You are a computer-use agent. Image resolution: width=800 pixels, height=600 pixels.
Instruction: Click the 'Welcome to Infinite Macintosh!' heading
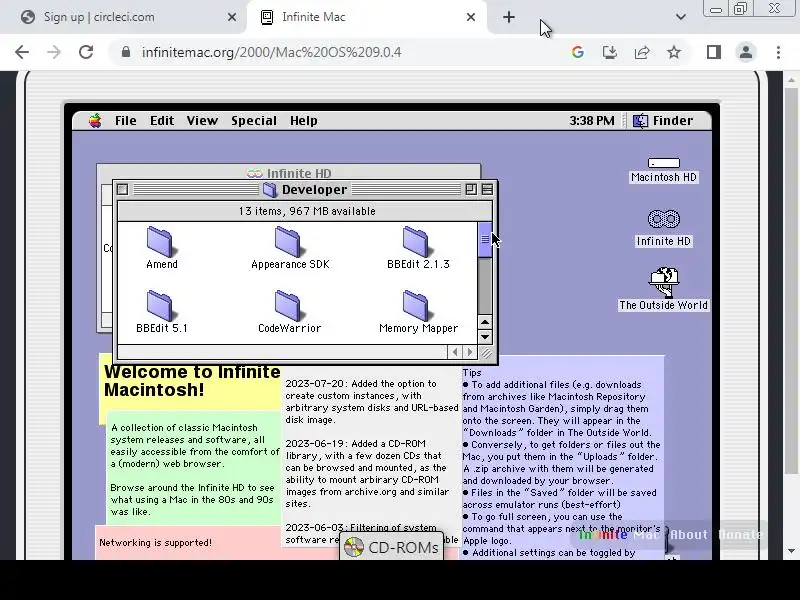(192, 381)
